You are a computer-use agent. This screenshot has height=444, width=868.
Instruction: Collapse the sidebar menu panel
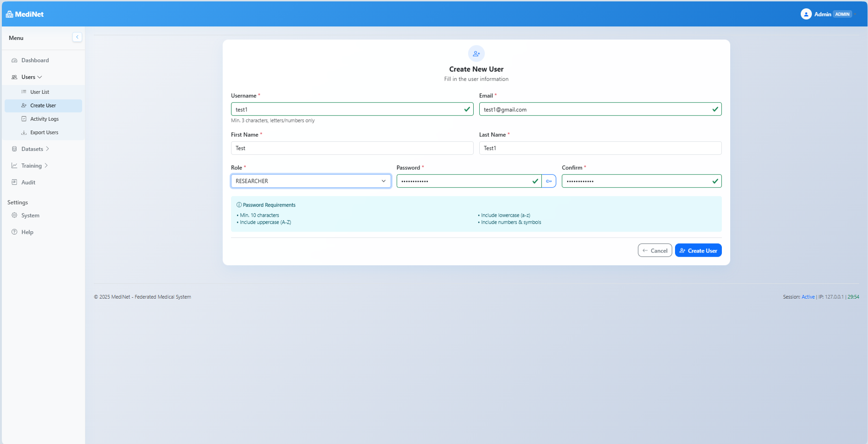(x=77, y=37)
